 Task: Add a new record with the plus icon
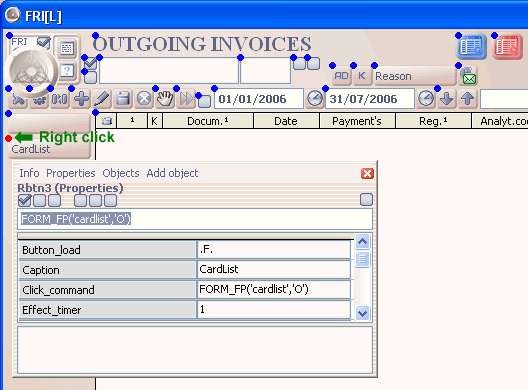[x=81, y=99]
